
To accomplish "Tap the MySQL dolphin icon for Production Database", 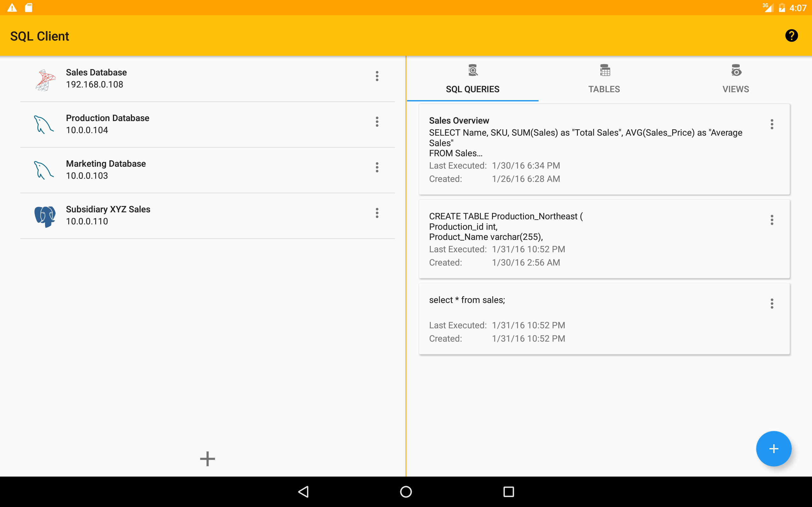I will click(44, 125).
